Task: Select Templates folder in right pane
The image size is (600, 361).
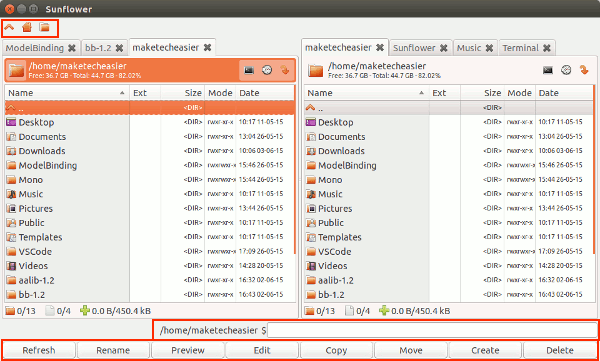Action: coord(448,237)
